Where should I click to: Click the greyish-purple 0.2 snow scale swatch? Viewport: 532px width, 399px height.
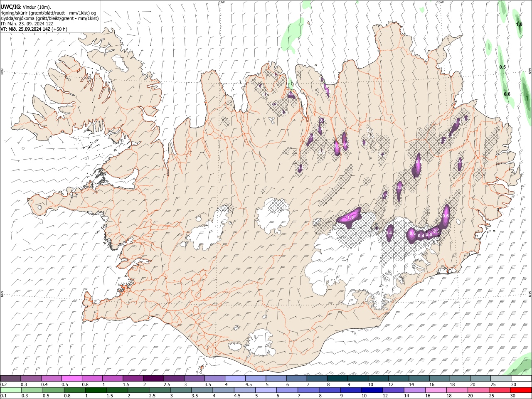(11, 378)
